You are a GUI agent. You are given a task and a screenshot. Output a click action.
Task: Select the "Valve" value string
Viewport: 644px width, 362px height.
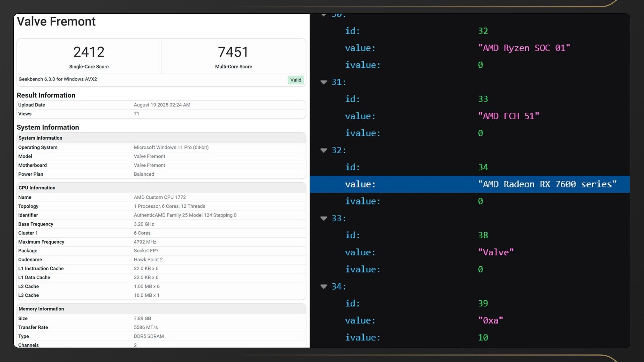[496, 252]
